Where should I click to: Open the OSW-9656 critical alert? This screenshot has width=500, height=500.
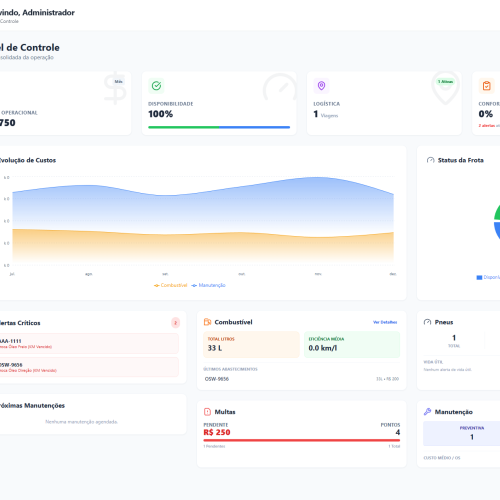click(88, 367)
